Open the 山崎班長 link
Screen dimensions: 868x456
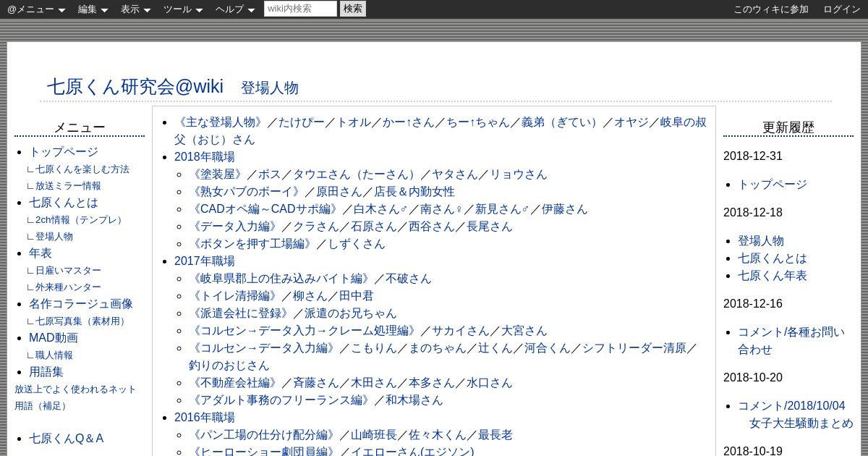pos(374,435)
